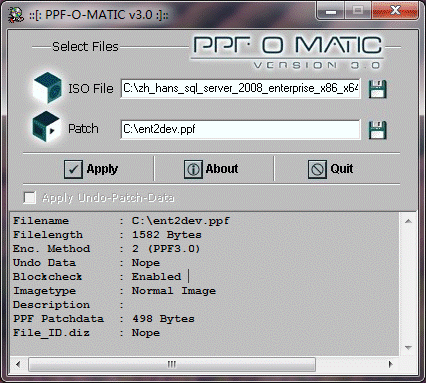426x383 pixels.
Task: Click the 'Select Files' group heading
Action: click(x=85, y=47)
